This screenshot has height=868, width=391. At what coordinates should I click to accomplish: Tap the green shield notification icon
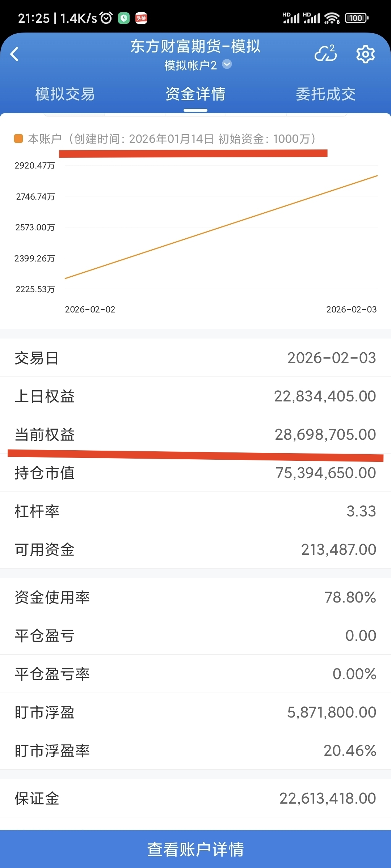point(124,18)
